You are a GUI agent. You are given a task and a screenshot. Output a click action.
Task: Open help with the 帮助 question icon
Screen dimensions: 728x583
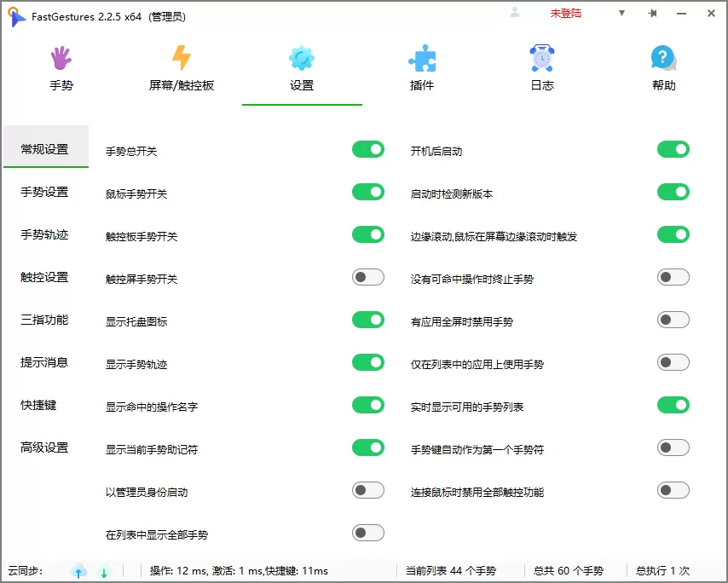(x=663, y=58)
